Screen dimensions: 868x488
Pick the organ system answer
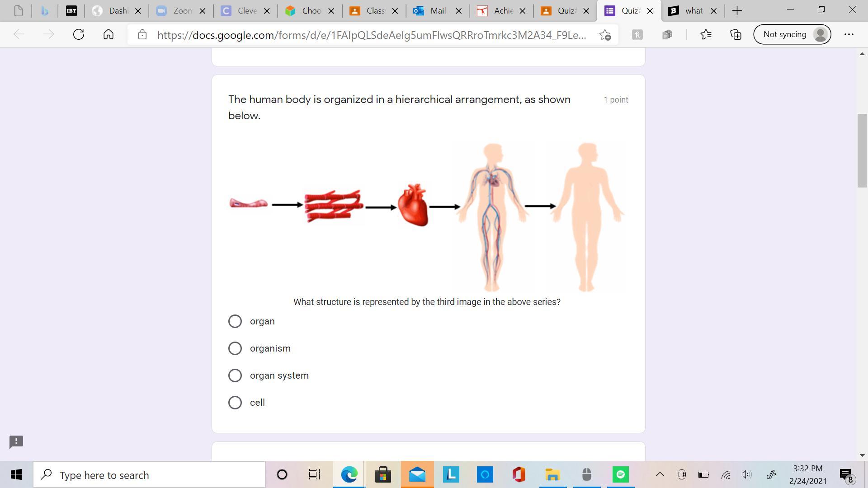(235, 375)
